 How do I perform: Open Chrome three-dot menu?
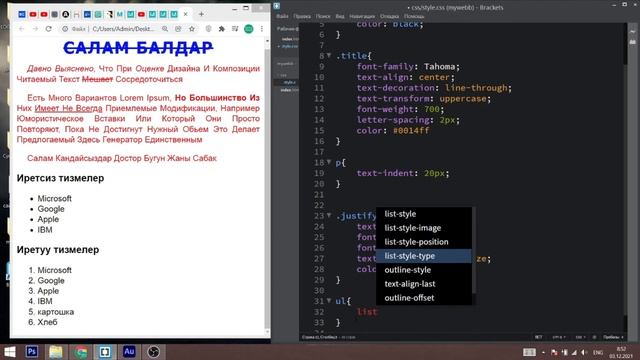[262, 29]
